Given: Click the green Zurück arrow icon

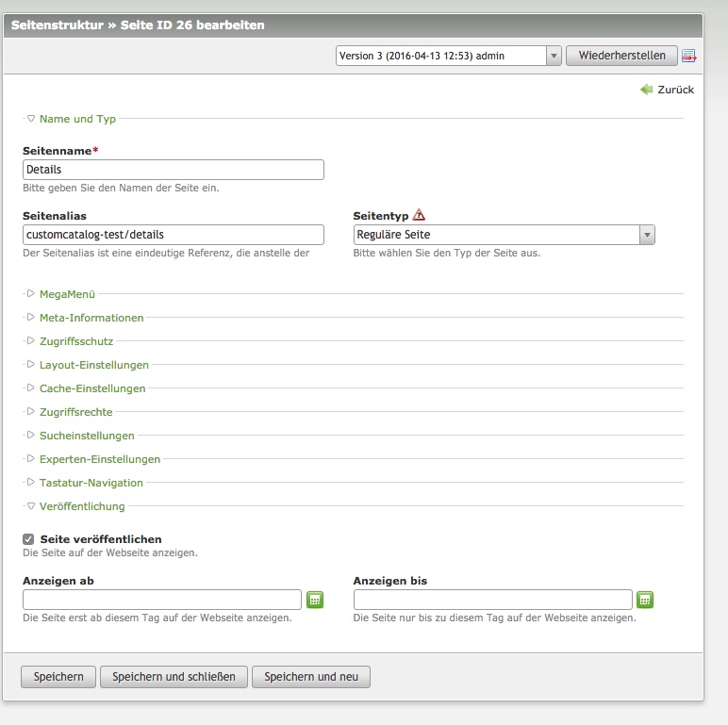Looking at the screenshot, I should 646,90.
